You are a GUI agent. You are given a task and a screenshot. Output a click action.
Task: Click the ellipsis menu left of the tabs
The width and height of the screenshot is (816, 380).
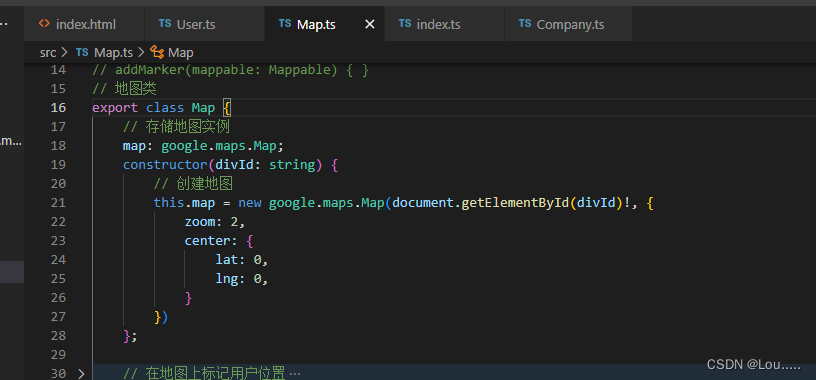[x=4, y=24]
